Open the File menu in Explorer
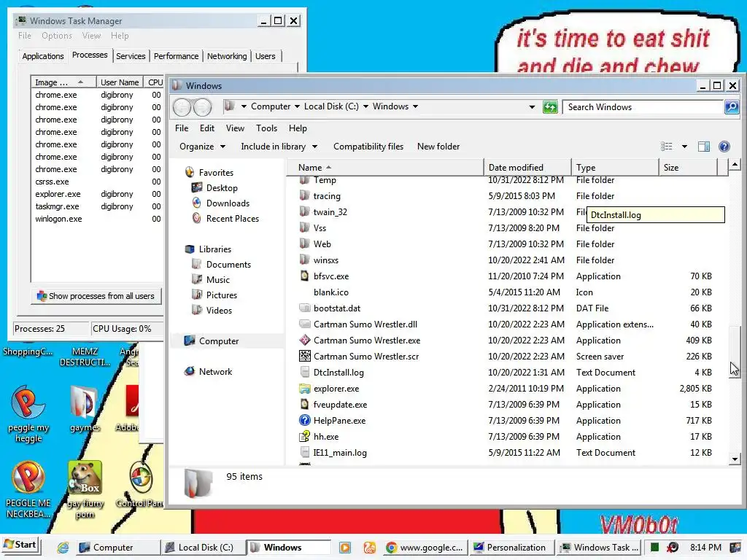 [182, 128]
